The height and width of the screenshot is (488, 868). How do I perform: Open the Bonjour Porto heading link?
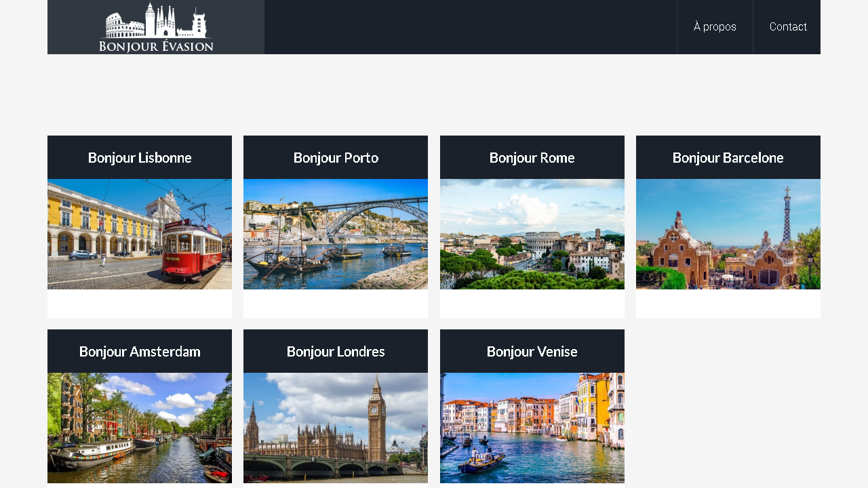point(336,158)
